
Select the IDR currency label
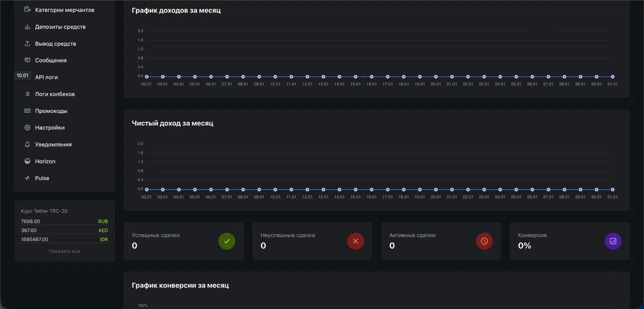104,240
